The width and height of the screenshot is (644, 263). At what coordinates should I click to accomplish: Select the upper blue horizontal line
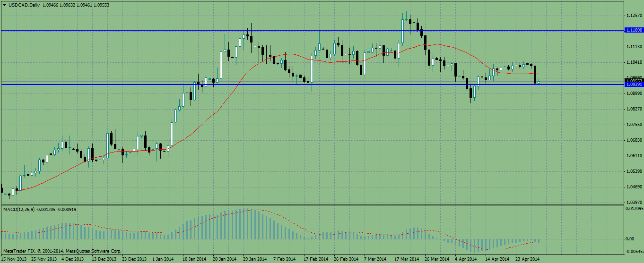tap(142, 30)
